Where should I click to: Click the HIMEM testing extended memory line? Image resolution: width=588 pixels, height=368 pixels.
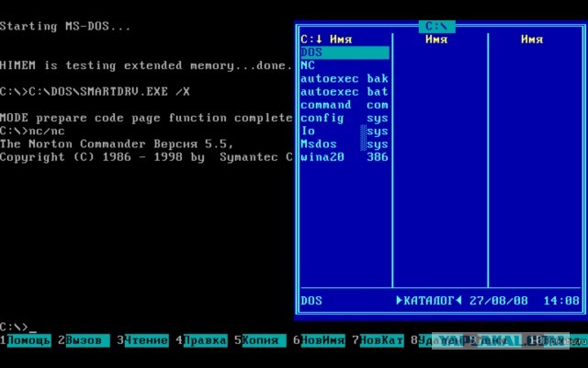tap(146, 65)
